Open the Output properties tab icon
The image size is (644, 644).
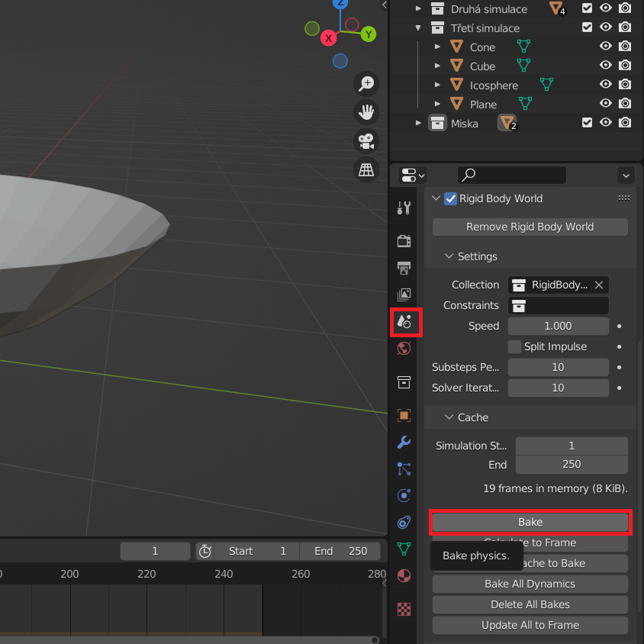point(404,268)
